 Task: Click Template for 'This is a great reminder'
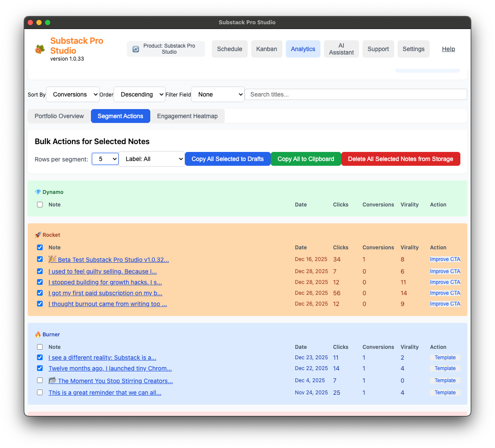pos(445,393)
